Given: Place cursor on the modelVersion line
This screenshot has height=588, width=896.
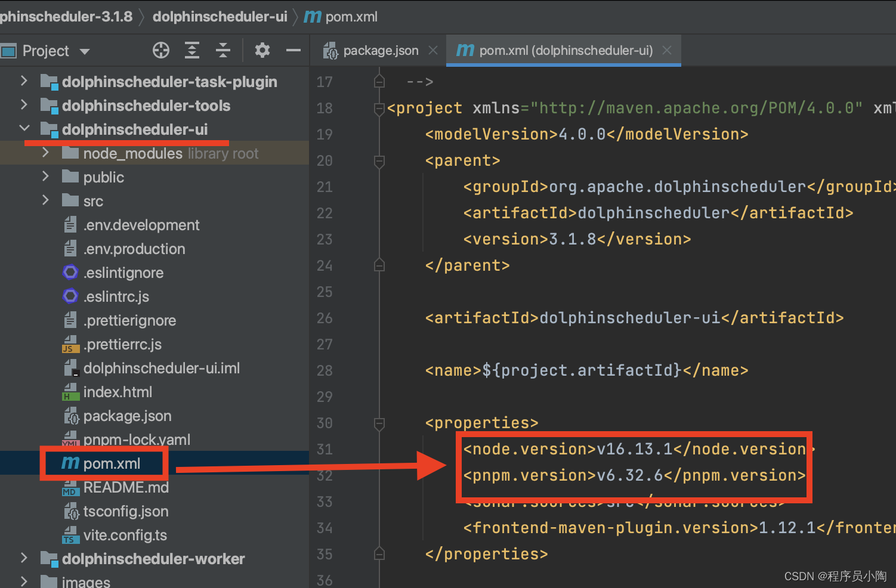Looking at the screenshot, I should 586,134.
